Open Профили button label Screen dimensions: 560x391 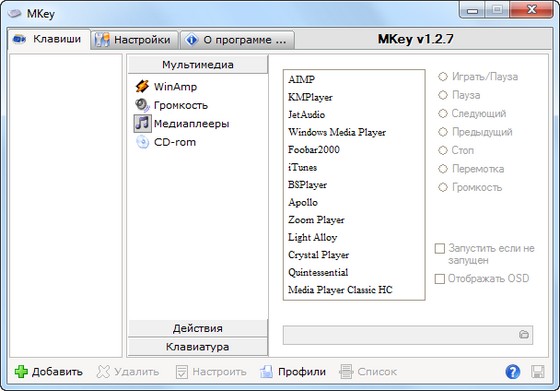(x=302, y=372)
